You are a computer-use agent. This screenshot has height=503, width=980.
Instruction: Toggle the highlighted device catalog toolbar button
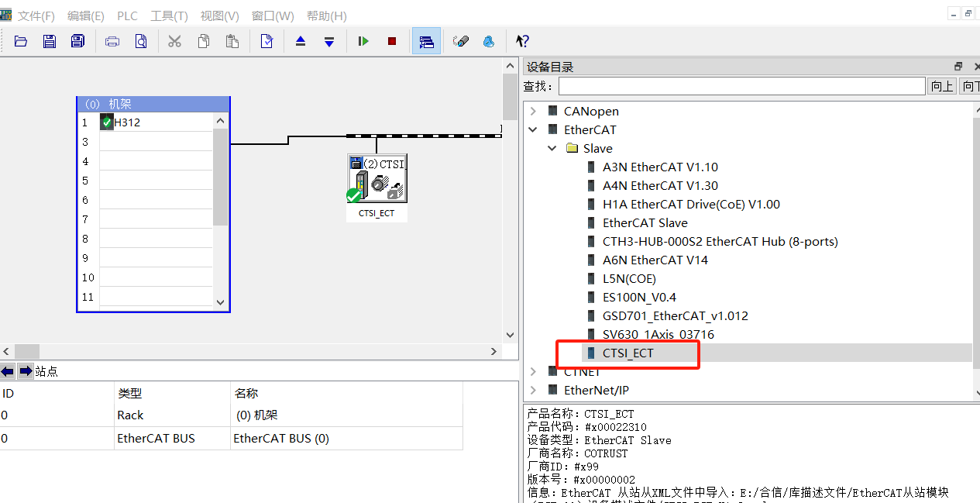pyautogui.click(x=426, y=41)
